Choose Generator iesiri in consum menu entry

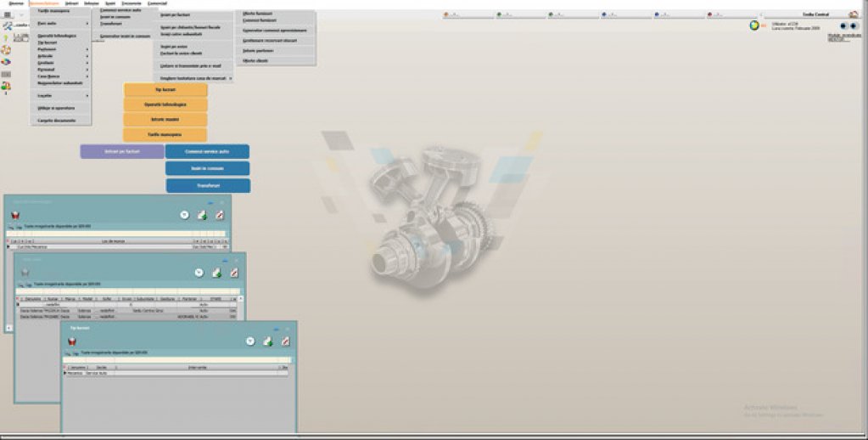coord(125,36)
